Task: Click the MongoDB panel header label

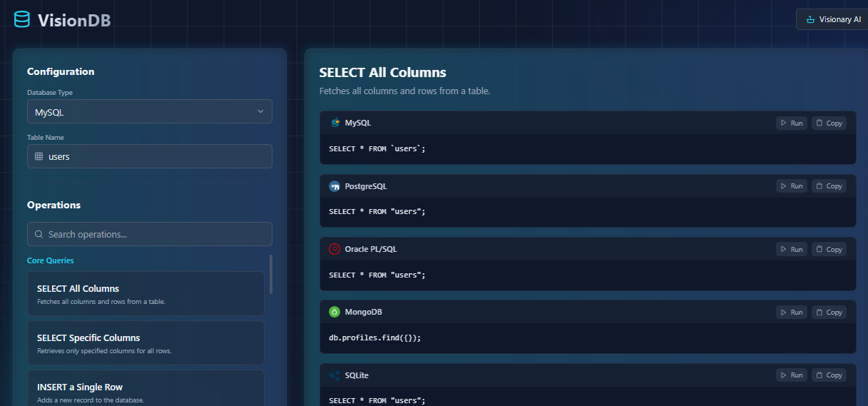Action: pos(363,312)
